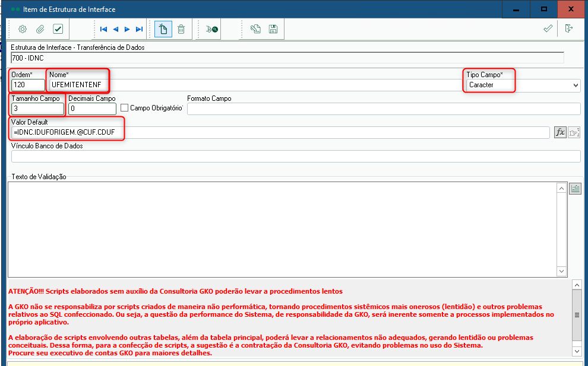Close the Item de Estrutura de Interface window

pos(571,9)
